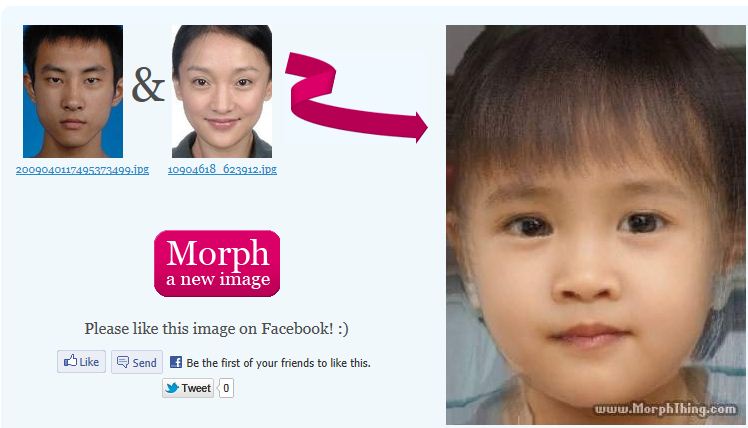The height and width of the screenshot is (428, 748).
Task: Select the man's photo with blue background
Action: click(73, 91)
